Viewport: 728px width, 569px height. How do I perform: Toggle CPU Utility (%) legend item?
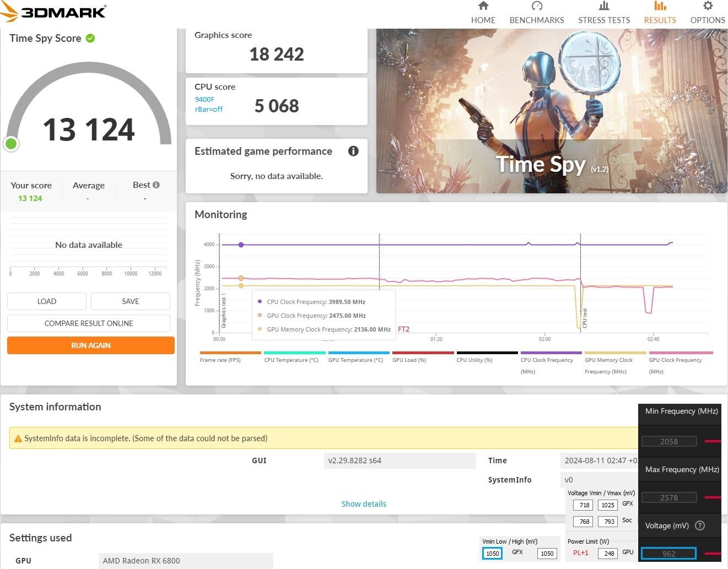tap(487, 356)
